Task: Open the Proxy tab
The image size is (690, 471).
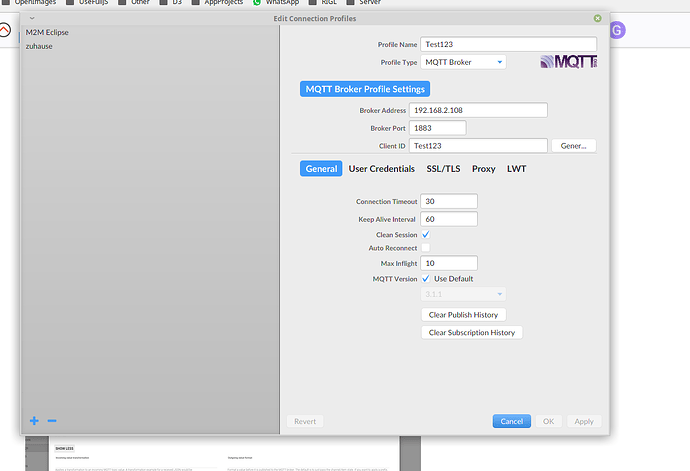Action: pyautogui.click(x=484, y=169)
